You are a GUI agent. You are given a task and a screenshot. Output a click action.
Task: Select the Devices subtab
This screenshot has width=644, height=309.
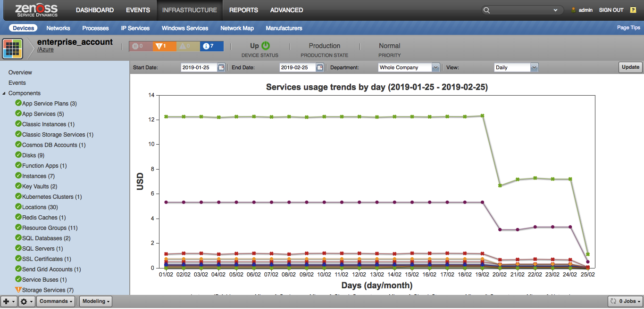click(x=24, y=28)
